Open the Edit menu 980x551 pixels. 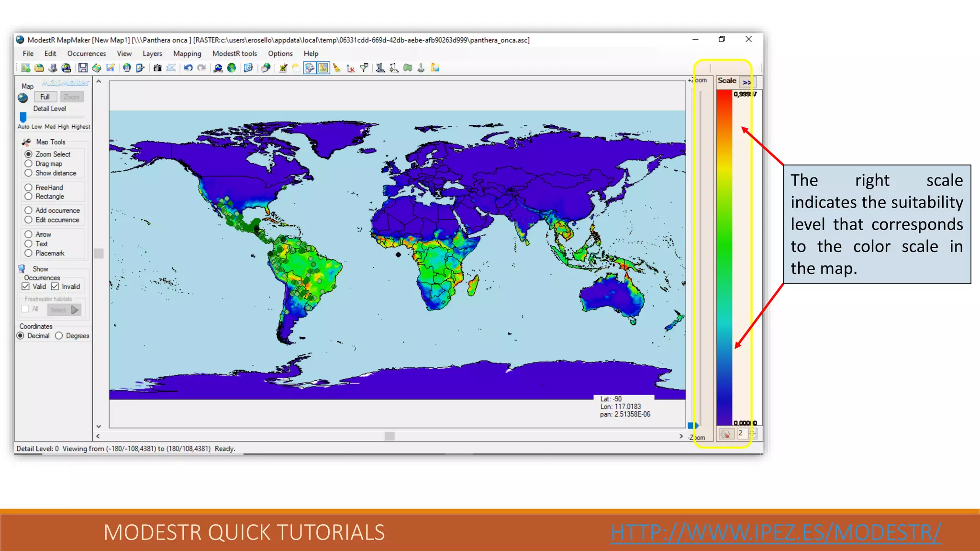(x=50, y=54)
